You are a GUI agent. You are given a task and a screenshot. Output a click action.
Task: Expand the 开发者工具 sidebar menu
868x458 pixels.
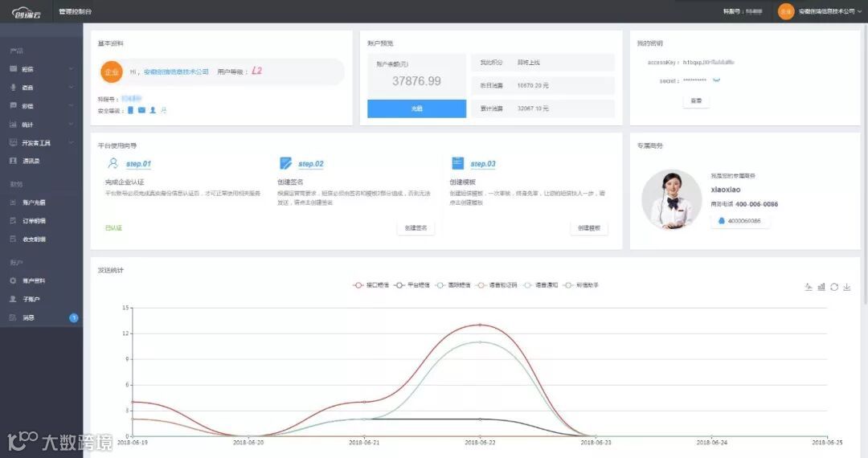click(x=42, y=143)
